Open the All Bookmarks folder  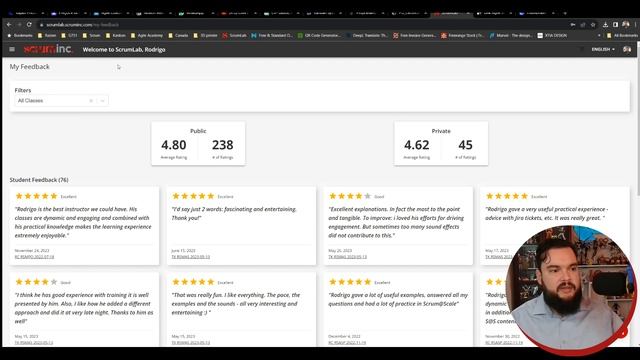pos(622,36)
